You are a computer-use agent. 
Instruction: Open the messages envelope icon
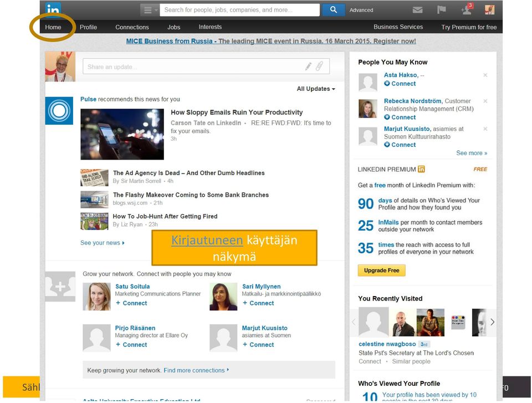tap(417, 10)
